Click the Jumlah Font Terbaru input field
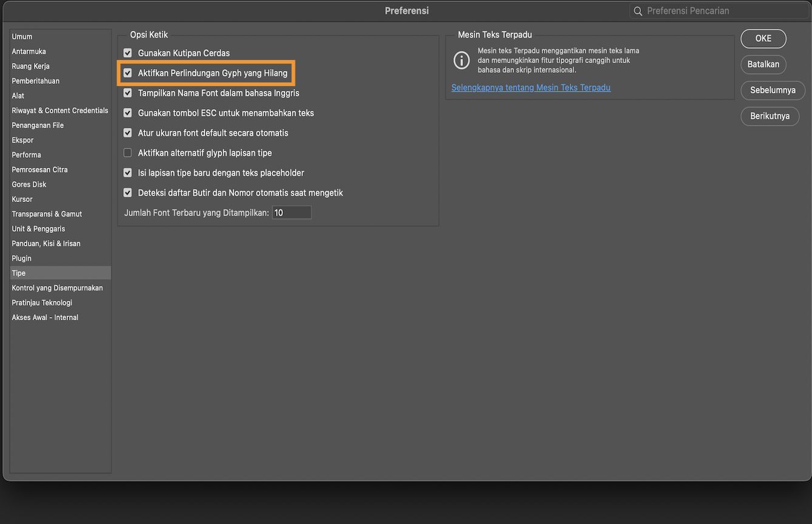The image size is (812, 524). tap(291, 213)
